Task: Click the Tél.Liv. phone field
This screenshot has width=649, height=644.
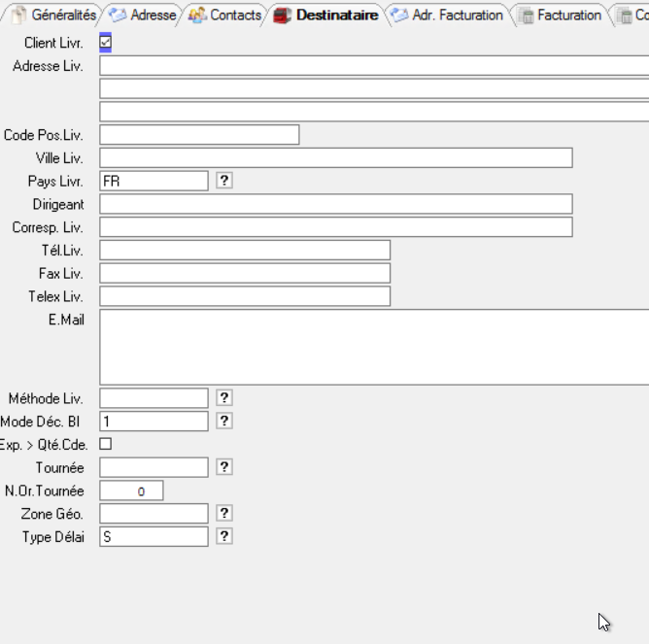Action: [245, 251]
